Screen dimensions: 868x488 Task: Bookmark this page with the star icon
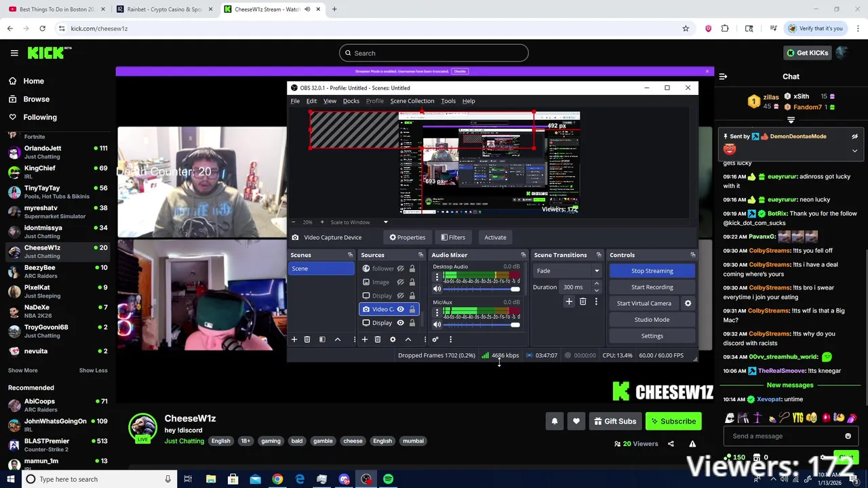(x=686, y=28)
